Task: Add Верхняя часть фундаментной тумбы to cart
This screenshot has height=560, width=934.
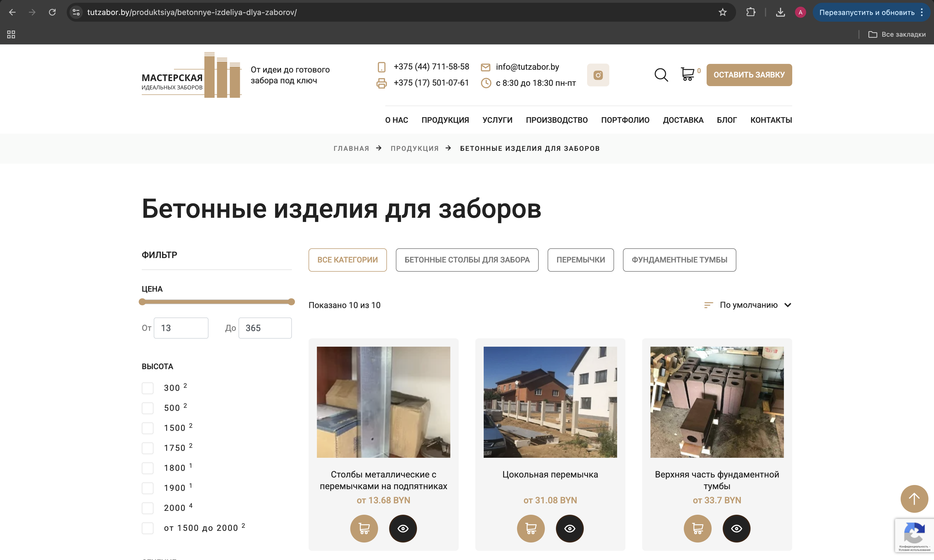Action: 697,528
